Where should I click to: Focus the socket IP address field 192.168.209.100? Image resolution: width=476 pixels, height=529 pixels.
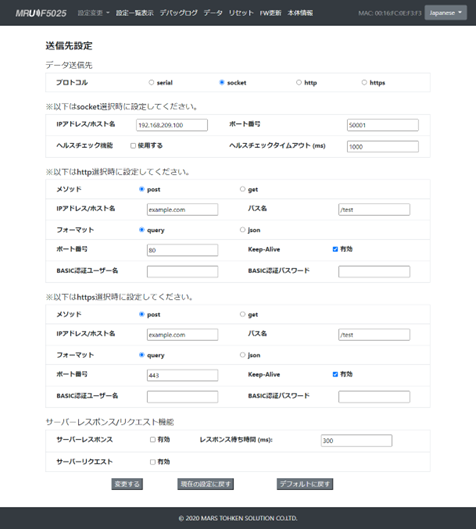(x=172, y=125)
